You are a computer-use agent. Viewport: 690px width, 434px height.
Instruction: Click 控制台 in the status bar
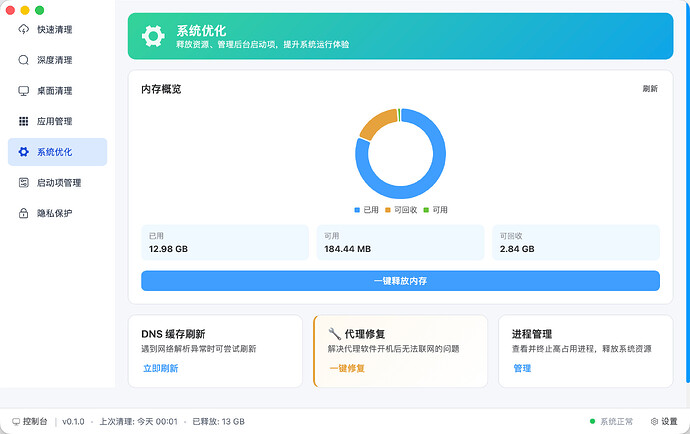coord(29,422)
